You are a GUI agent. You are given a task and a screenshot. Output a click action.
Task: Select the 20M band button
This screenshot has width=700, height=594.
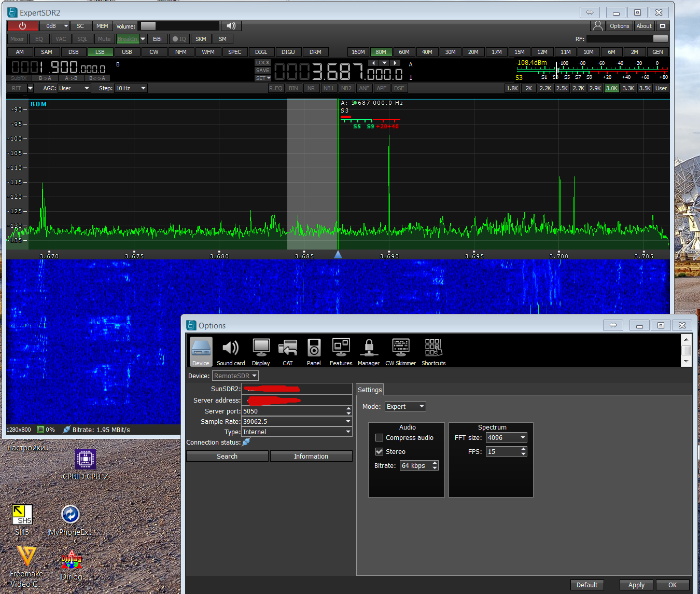click(473, 52)
